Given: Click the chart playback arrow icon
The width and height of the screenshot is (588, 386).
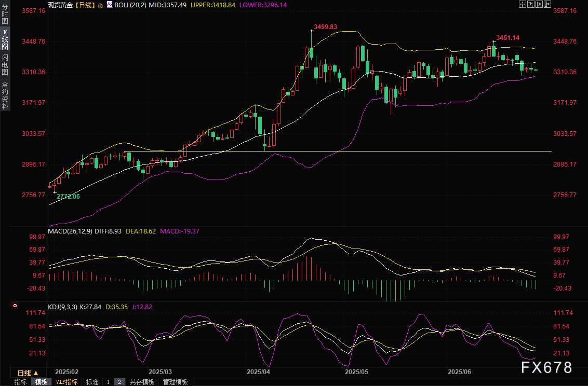Looking at the screenshot, I should [539, 4].
